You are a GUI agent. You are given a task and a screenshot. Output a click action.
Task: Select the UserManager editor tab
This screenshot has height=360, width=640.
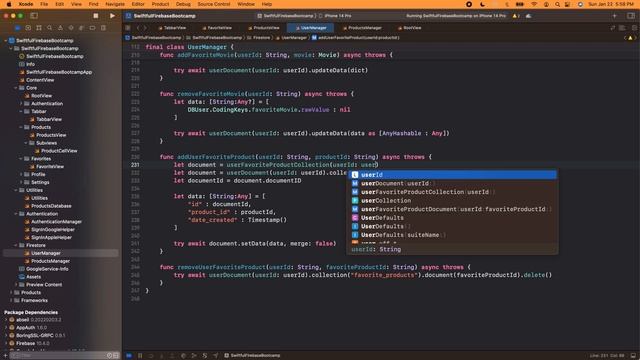click(x=311, y=28)
